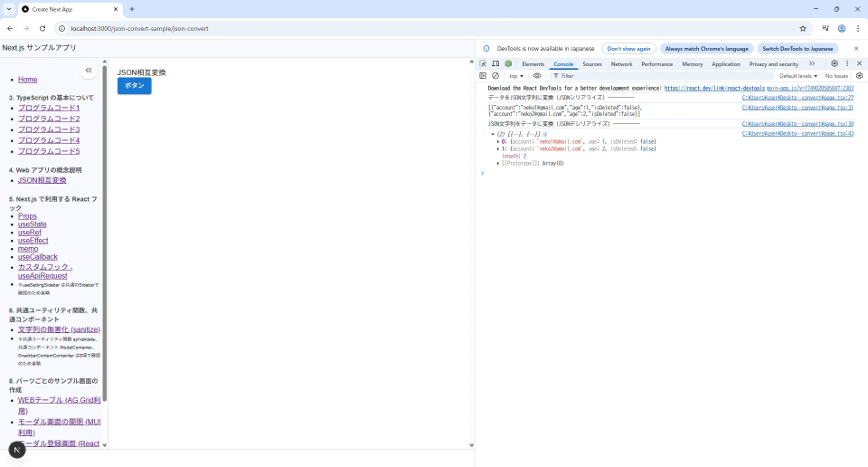The width and height of the screenshot is (868, 467).
Task: Open the main-app.js source link
Action: coord(810,88)
